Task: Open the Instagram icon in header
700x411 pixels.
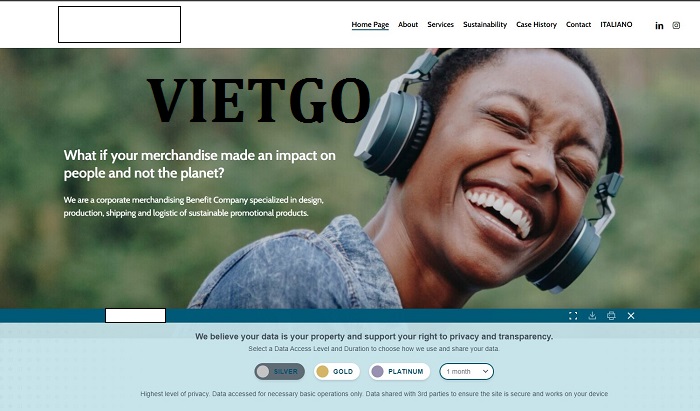Action: (676, 25)
